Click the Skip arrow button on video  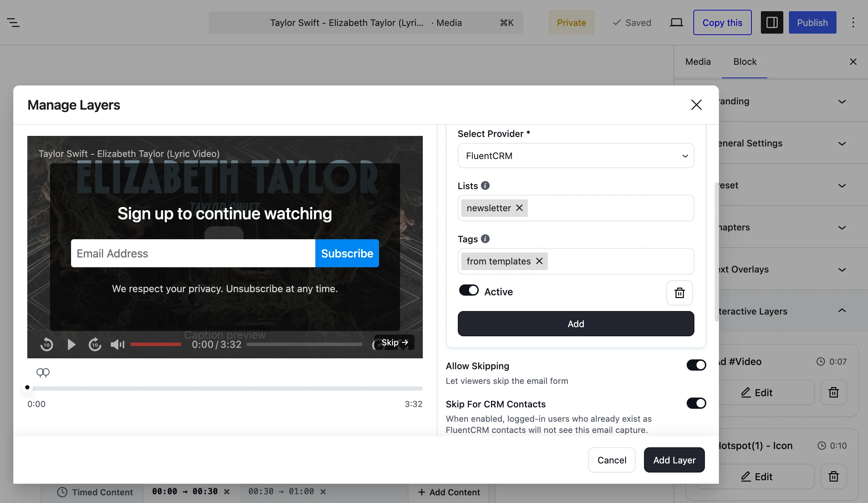coord(394,342)
